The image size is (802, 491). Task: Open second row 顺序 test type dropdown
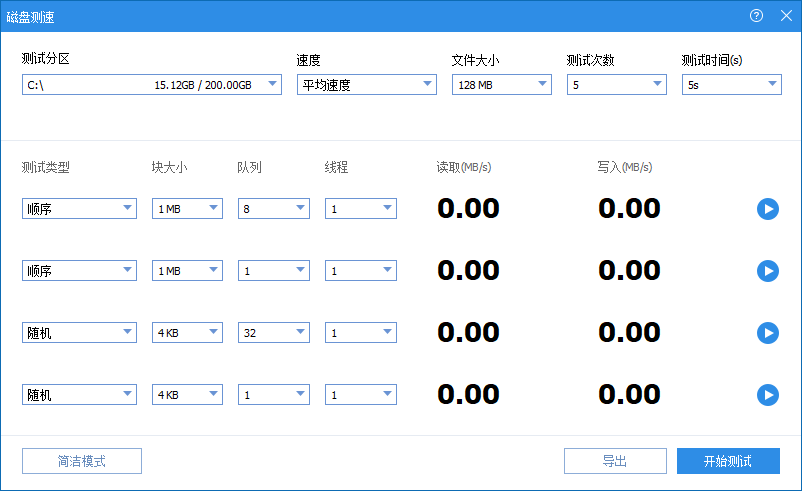[79, 271]
